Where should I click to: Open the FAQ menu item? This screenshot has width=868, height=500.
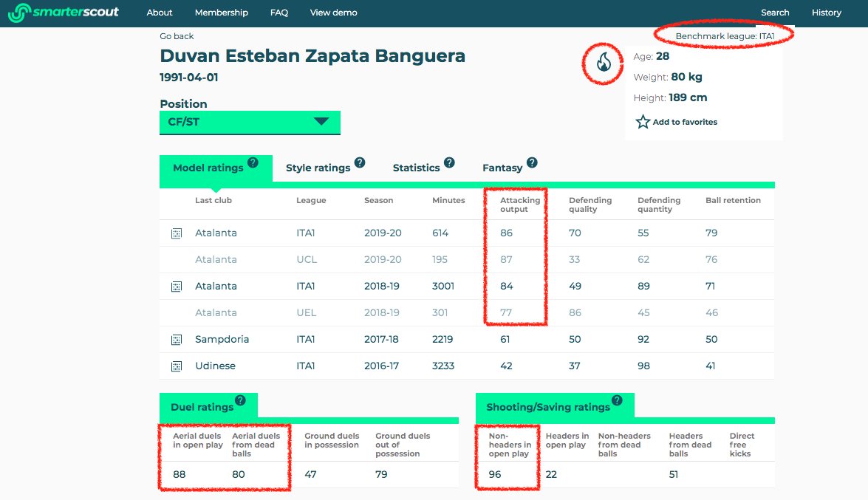279,12
